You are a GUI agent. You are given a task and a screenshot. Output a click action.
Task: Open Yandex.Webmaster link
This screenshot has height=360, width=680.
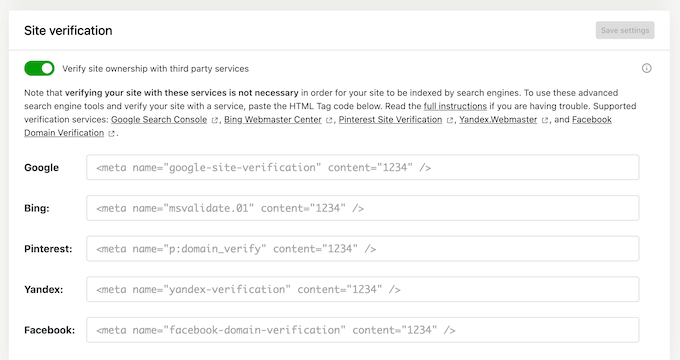point(498,120)
